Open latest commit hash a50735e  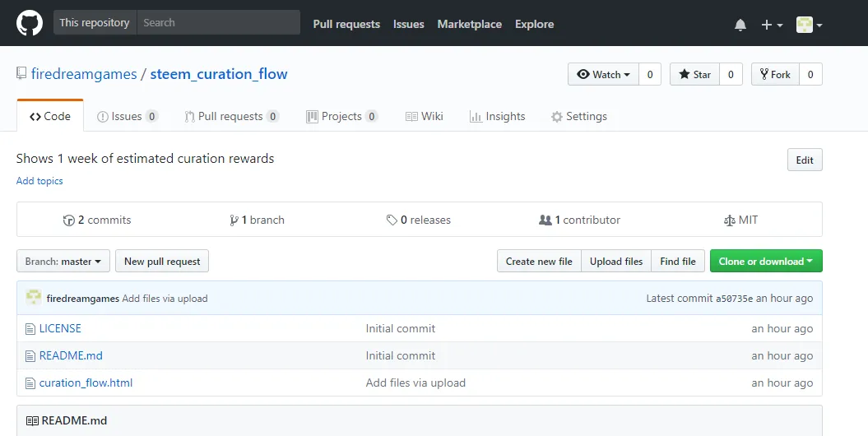click(x=735, y=299)
